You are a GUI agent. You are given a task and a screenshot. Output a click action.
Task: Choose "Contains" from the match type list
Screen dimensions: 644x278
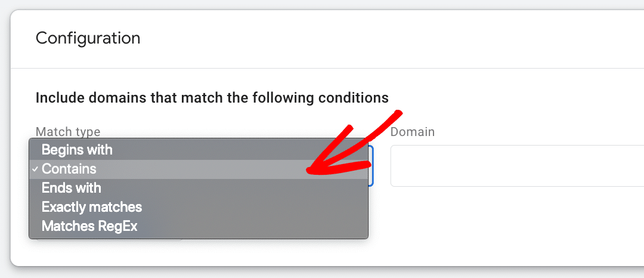pyautogui.click(x=69, y=169)
